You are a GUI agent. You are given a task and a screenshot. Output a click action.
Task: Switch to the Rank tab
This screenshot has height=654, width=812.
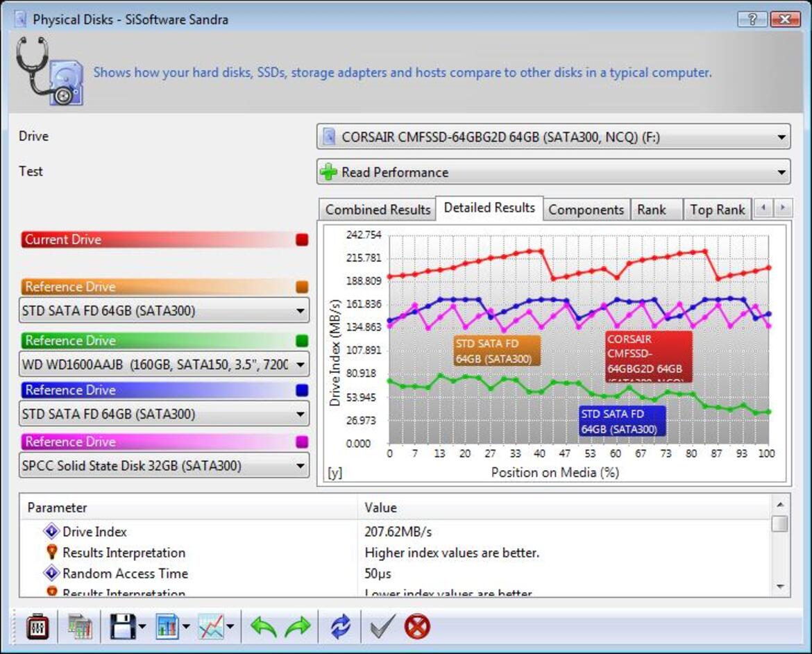pyautogui.click(x=657, y=210)
